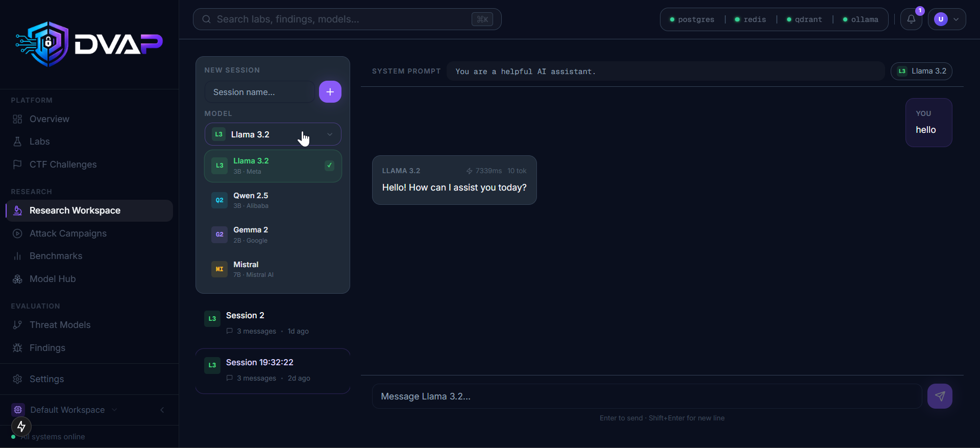This screenshot has height=448, width=980.
Task: Open the notifications bell
Action: click(911, 19)
